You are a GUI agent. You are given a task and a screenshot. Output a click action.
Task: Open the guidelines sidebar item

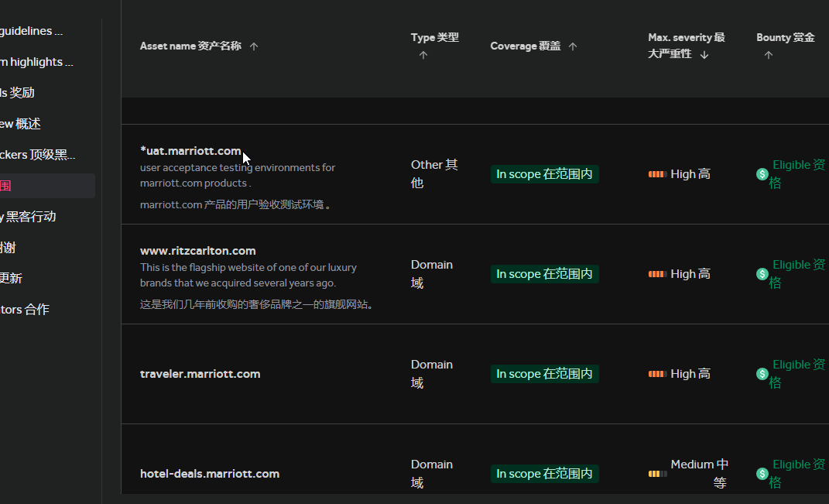[32, 31]
